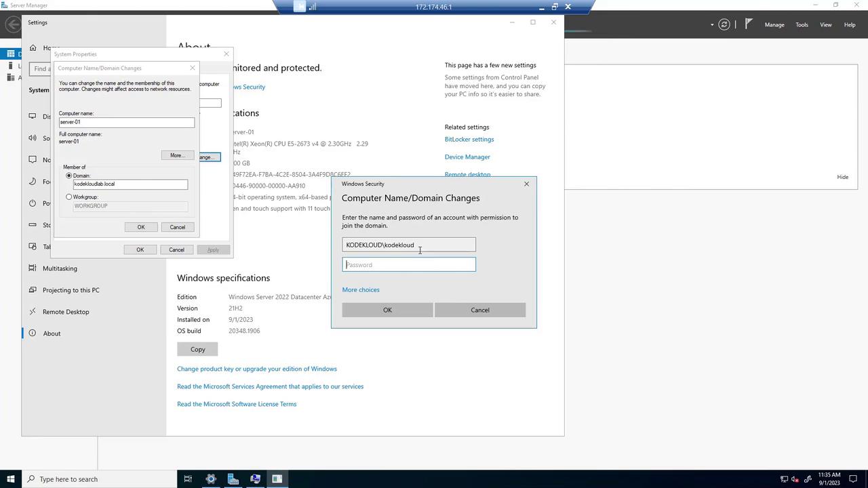Open the View menu in Server Manager
Image resolution: width=868 pixels, height=488 pixels.
pyautogui.click(x=826, y=25)
